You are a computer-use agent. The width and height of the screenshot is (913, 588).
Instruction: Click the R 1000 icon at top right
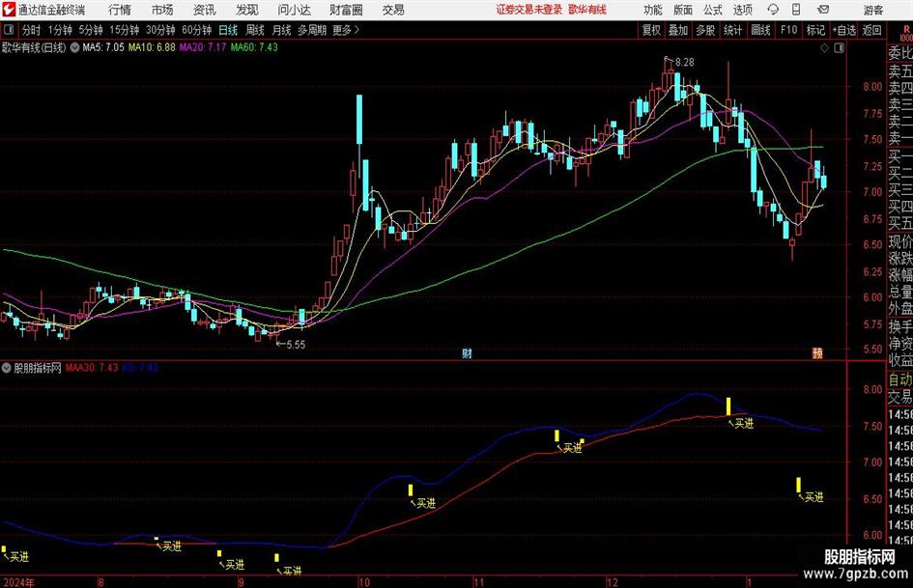click(x=906, y=34)
